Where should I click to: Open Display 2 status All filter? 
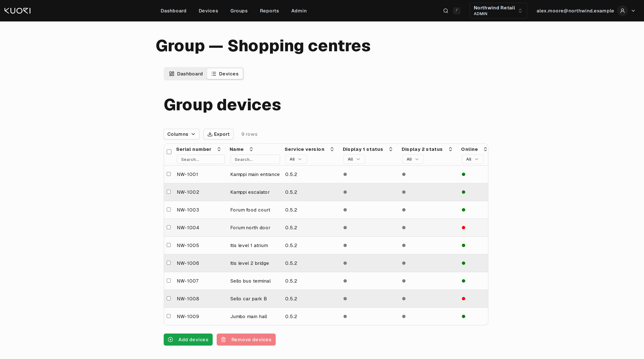(x=413, y=159)
